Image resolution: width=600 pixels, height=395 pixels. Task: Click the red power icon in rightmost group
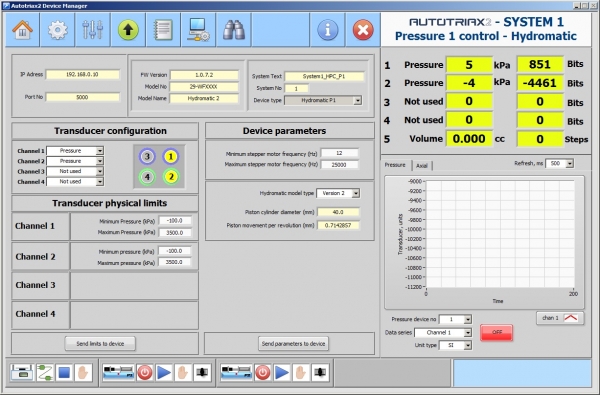[x=262, y=372]
